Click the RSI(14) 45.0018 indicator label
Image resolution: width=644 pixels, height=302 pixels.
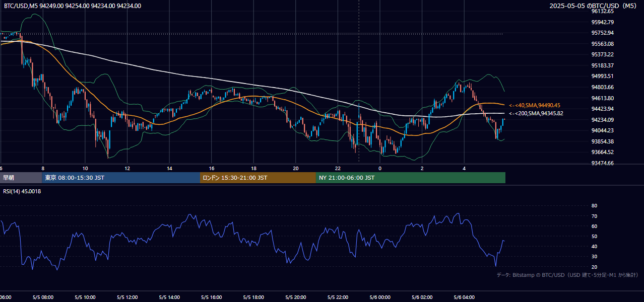(x=22, y=191)
